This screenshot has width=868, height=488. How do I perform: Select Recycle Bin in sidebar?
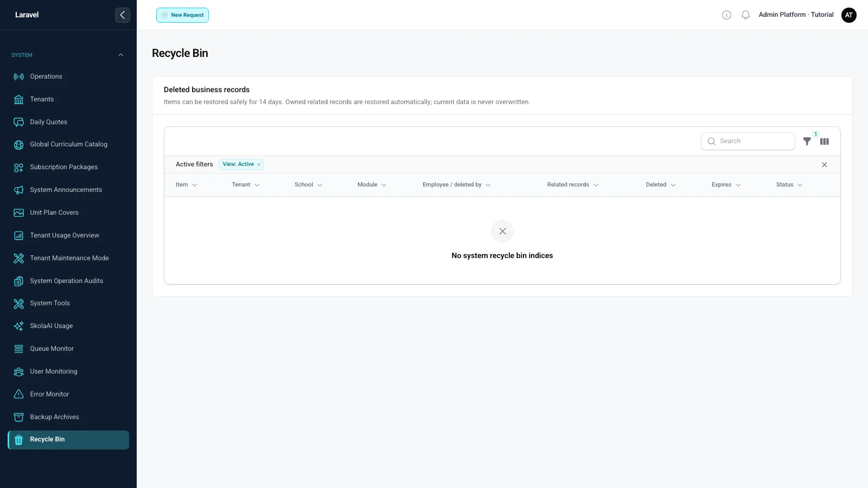click(68, 440)
